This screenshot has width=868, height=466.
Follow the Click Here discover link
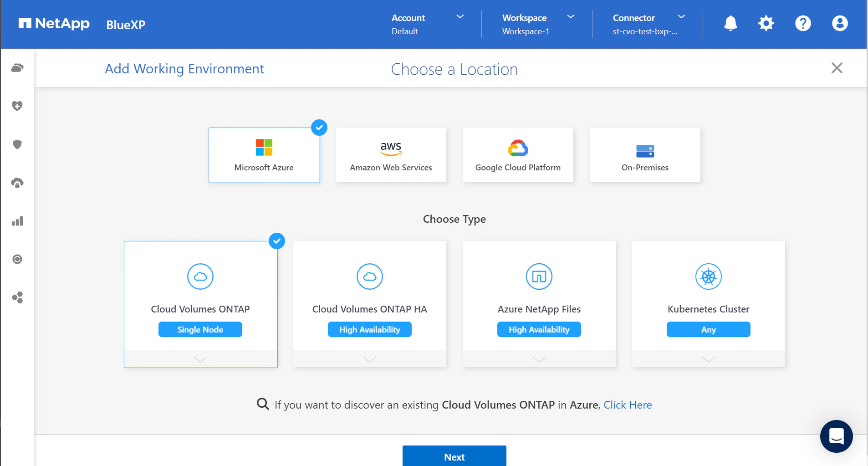click(628, 405)
